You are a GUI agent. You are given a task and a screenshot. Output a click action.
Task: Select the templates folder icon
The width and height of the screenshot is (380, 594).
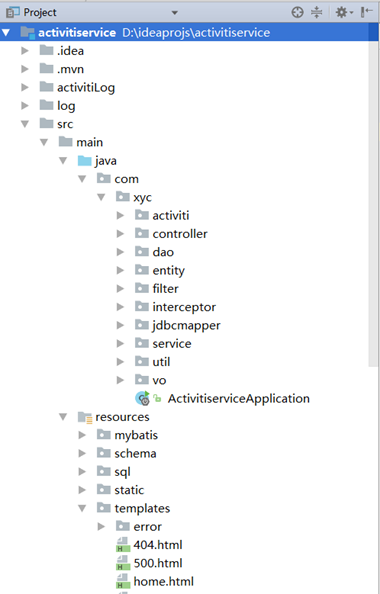(x=104, y=508)
